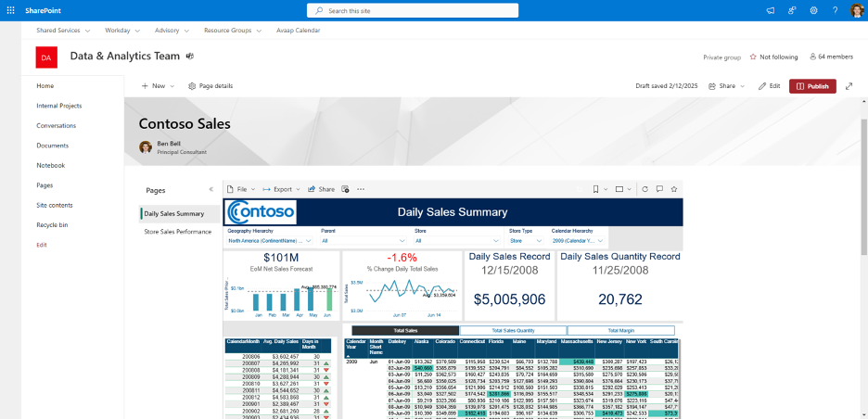Click the green Jun bar in forecast chart
868x419 pixels.
330,299
